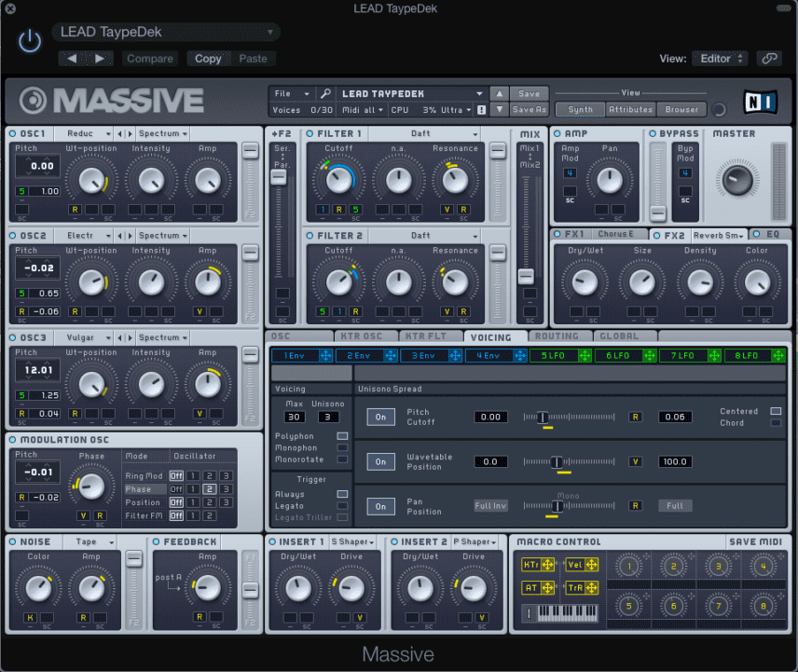This screenshot has width=798, height=672.
Task: Click the Pan Position spread slider
Action: pyautogui.click(x=569, y=506)
